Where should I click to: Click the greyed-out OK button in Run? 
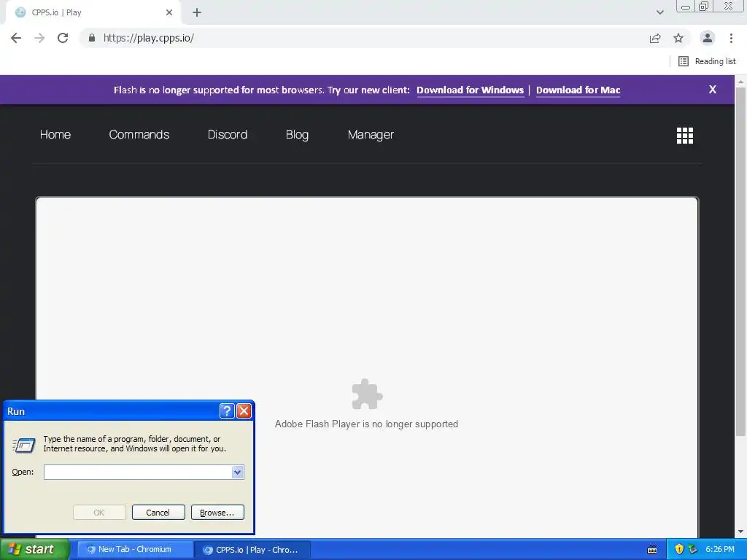(99, 513)
